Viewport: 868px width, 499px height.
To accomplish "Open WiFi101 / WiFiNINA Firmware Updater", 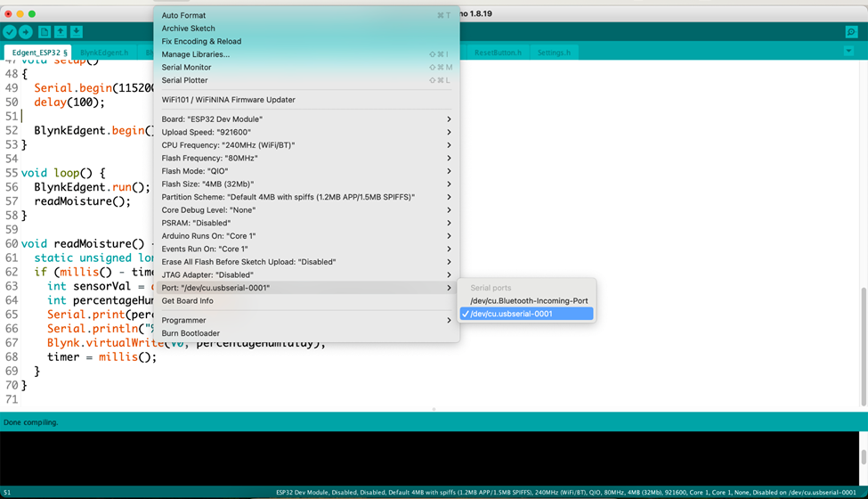I will coord(306,100).
